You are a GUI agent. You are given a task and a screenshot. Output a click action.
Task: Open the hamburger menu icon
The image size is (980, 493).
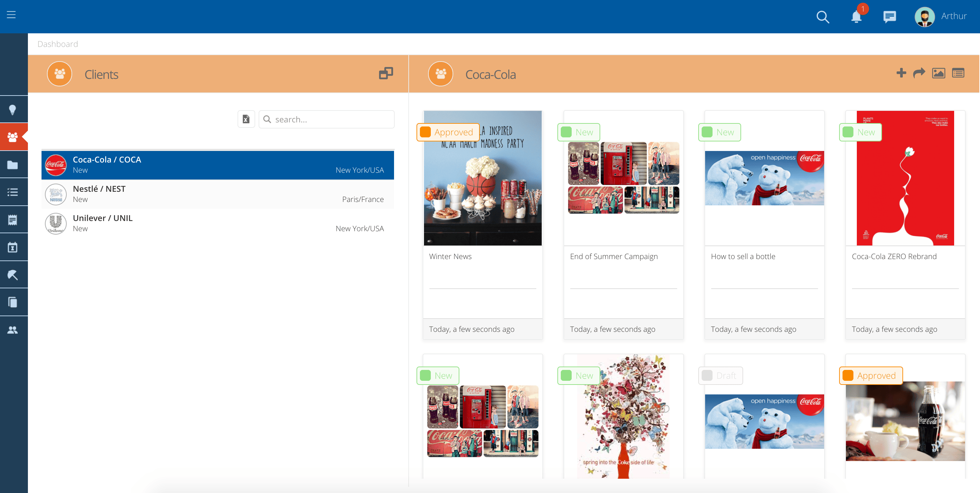point(11,15)
